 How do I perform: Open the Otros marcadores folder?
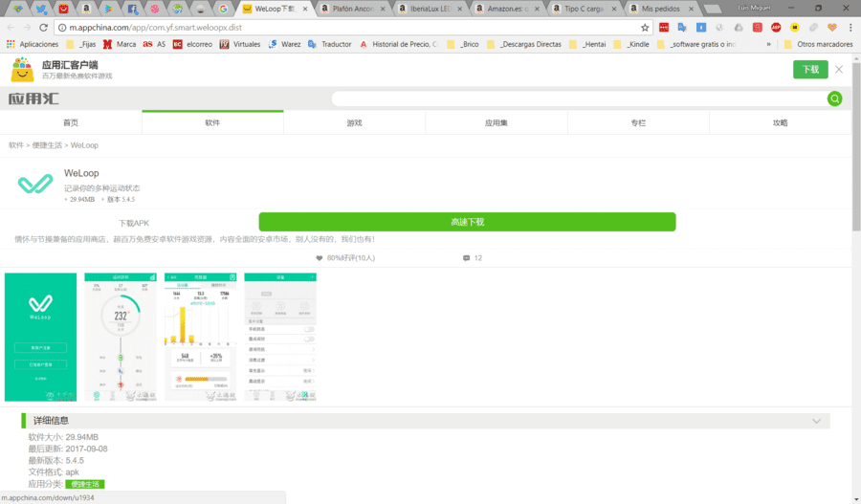click(818, 44)
